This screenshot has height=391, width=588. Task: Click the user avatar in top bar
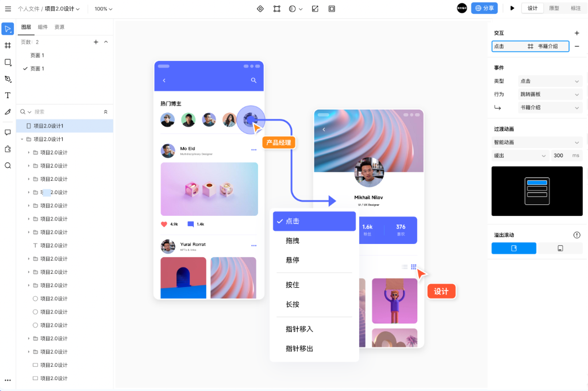(462, 8)
